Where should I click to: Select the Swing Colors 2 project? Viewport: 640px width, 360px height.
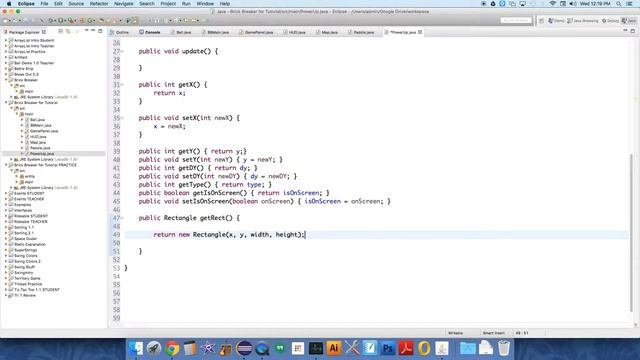[x=27, y=261]
